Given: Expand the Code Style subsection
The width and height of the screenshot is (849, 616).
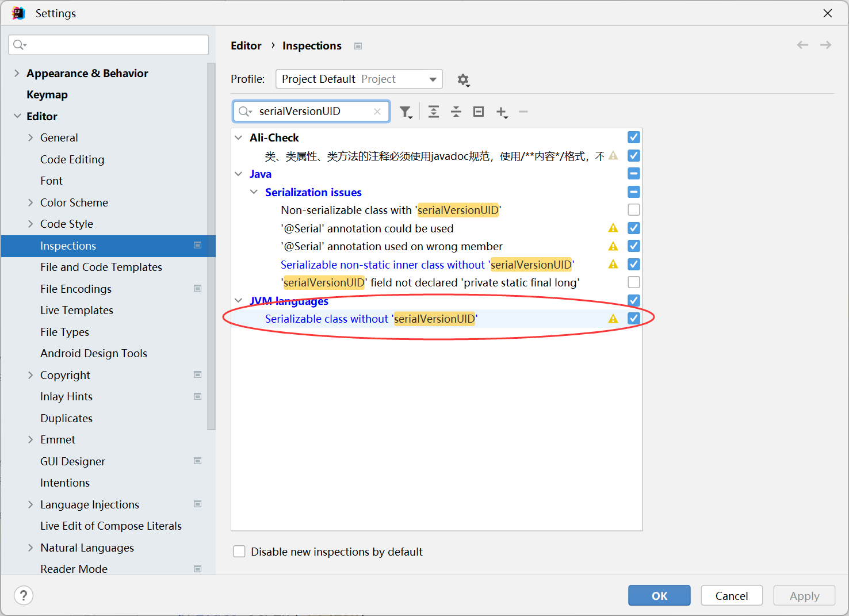Looking at the screenshot, I should 30,224.
